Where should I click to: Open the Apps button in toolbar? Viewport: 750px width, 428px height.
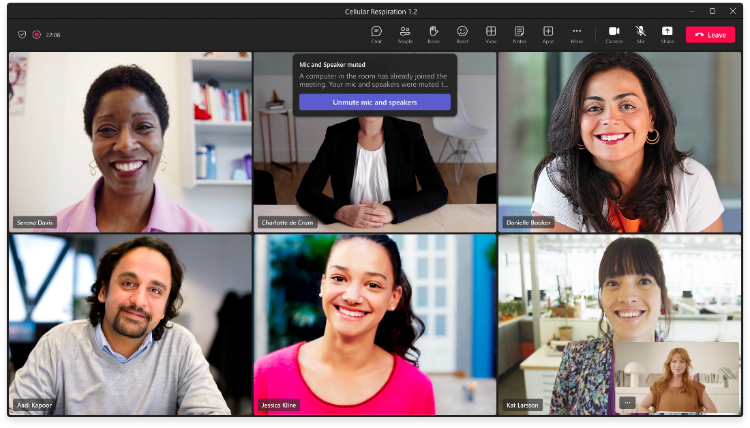click(x=548, y=34)
